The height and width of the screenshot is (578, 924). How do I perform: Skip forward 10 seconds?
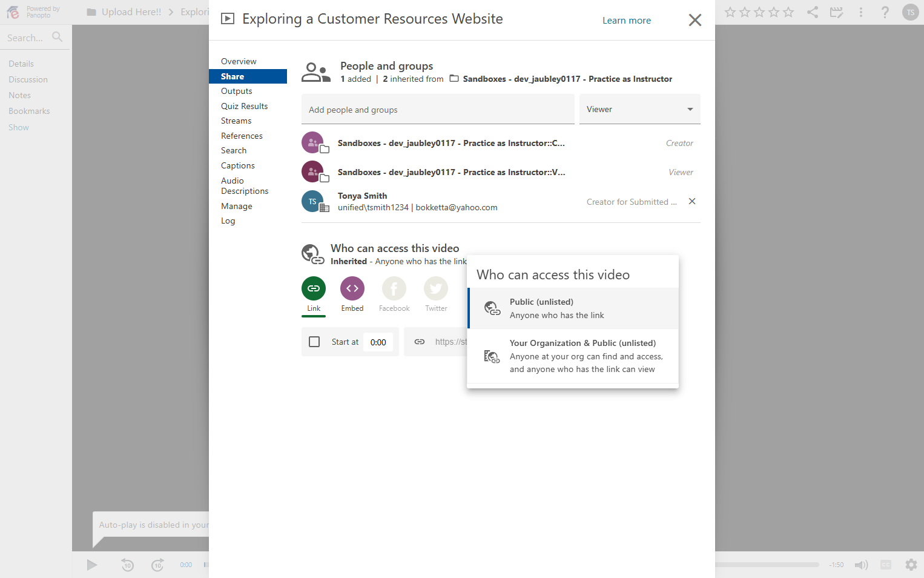[x=157, y=565]
